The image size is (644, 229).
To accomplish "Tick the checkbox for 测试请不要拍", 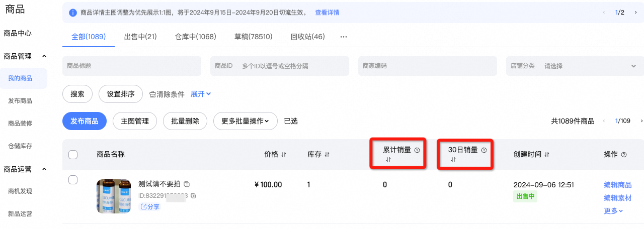I will click(73, 180).
